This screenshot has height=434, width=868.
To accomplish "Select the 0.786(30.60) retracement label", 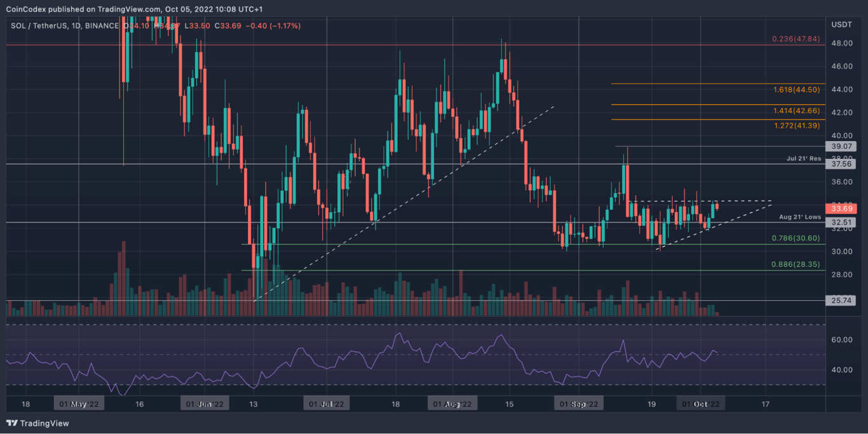I will point(796,238).
